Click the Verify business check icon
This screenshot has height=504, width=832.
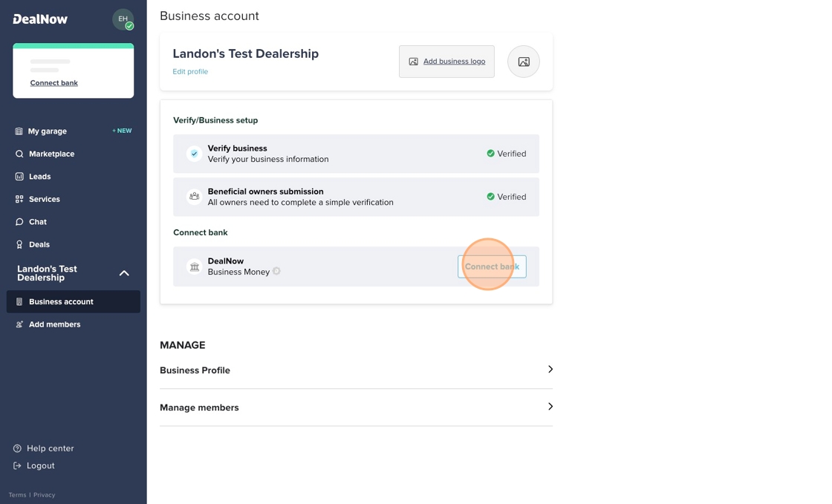(x=194, y=154)
